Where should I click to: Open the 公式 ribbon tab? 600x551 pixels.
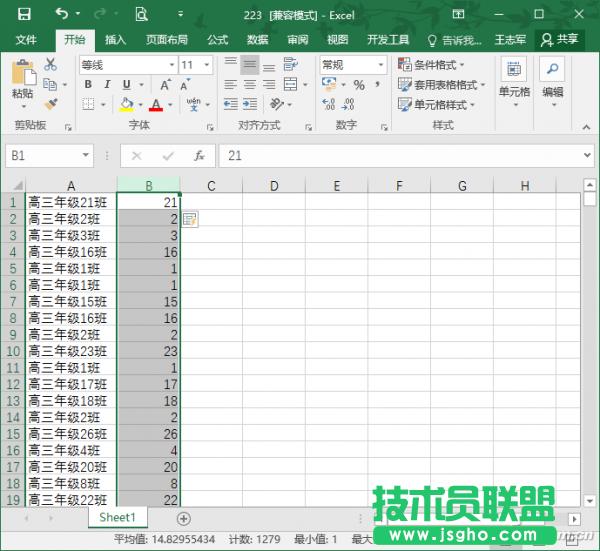pos(217,40)
